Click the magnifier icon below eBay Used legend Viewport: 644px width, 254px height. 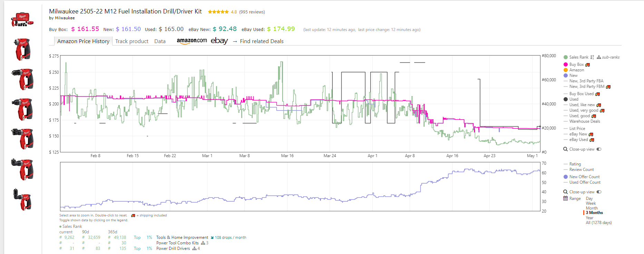(x=565, y=149)
